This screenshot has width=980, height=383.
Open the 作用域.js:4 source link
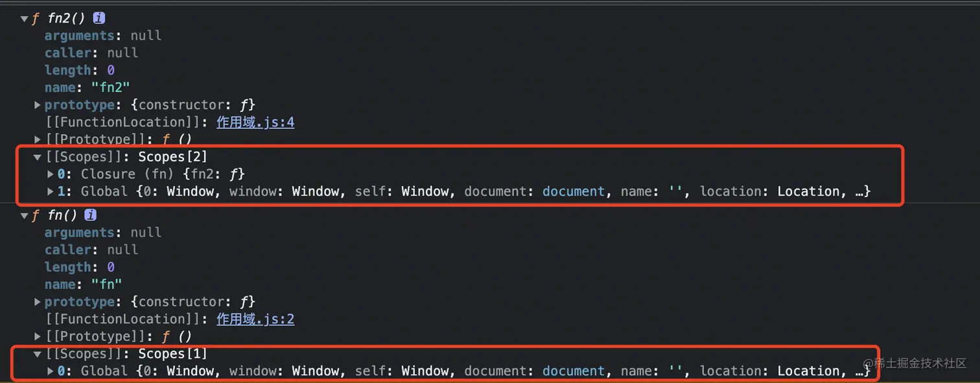click(255, 122)
